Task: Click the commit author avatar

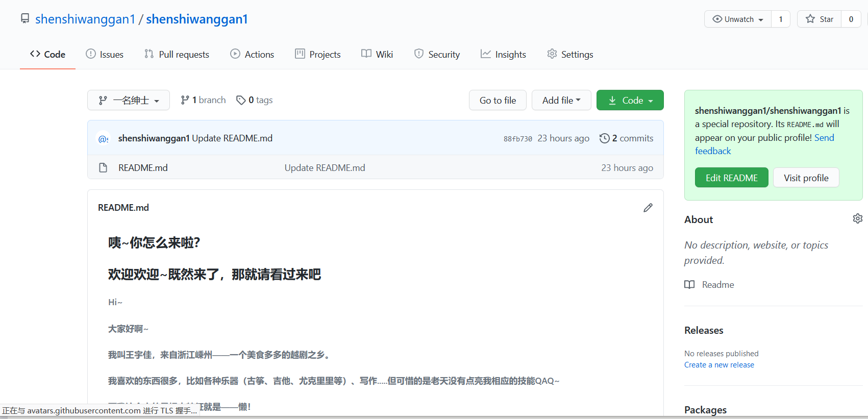Action: coord(104,138)
